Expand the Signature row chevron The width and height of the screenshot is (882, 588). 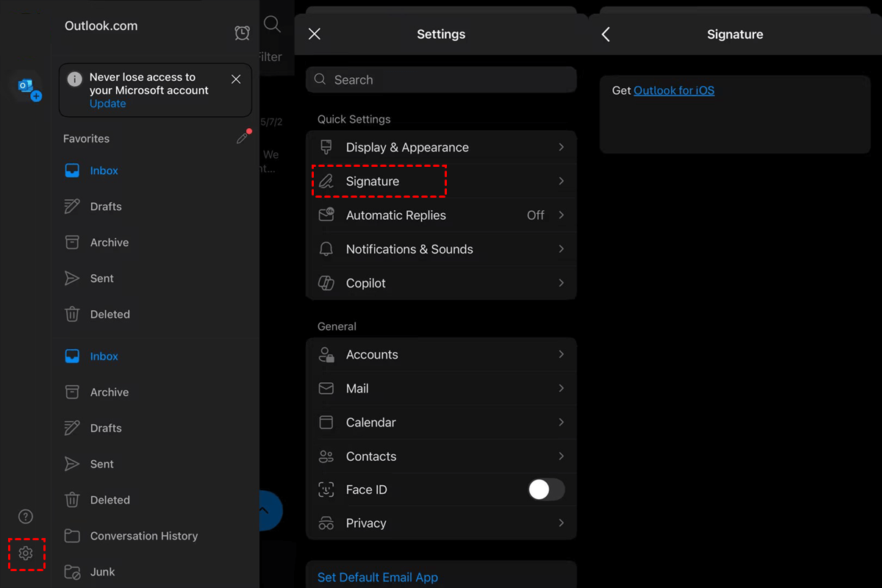pyautogui.click(x=561, y=181)
